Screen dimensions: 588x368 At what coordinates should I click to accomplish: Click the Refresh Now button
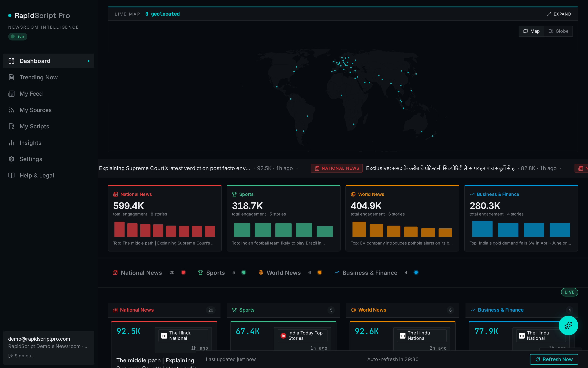[554, 359]
